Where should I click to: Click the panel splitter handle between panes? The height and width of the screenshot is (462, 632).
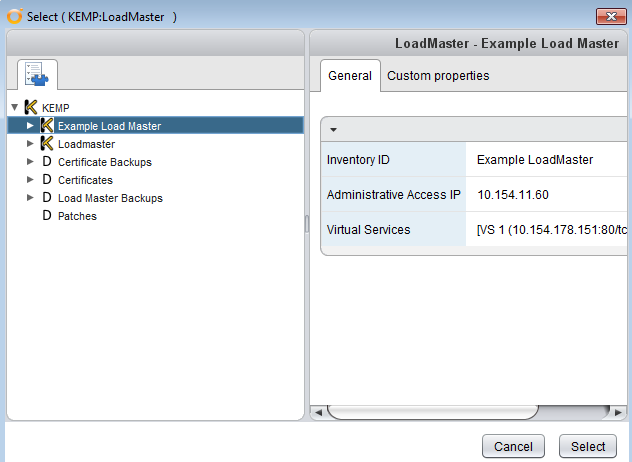(x=307, y=224)
